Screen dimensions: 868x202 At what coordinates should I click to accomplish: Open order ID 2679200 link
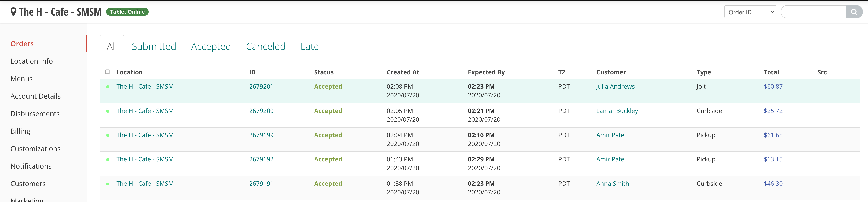tap(261, 111)
